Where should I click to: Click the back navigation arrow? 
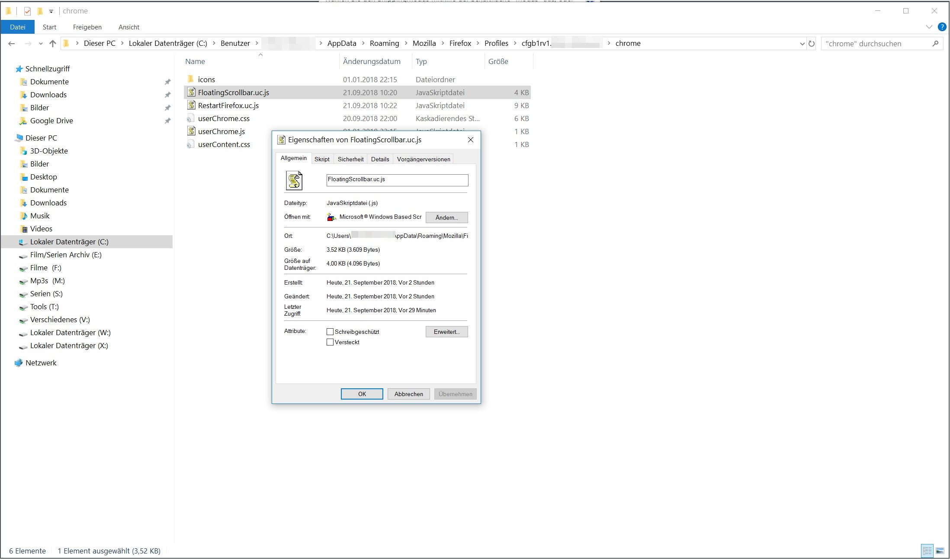point(12,43)
